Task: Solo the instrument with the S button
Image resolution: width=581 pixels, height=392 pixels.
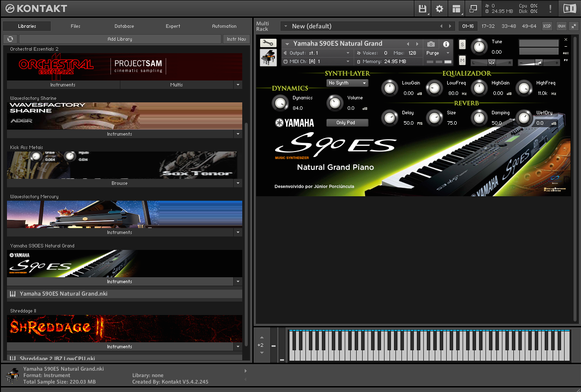Action: pos(462,44)
